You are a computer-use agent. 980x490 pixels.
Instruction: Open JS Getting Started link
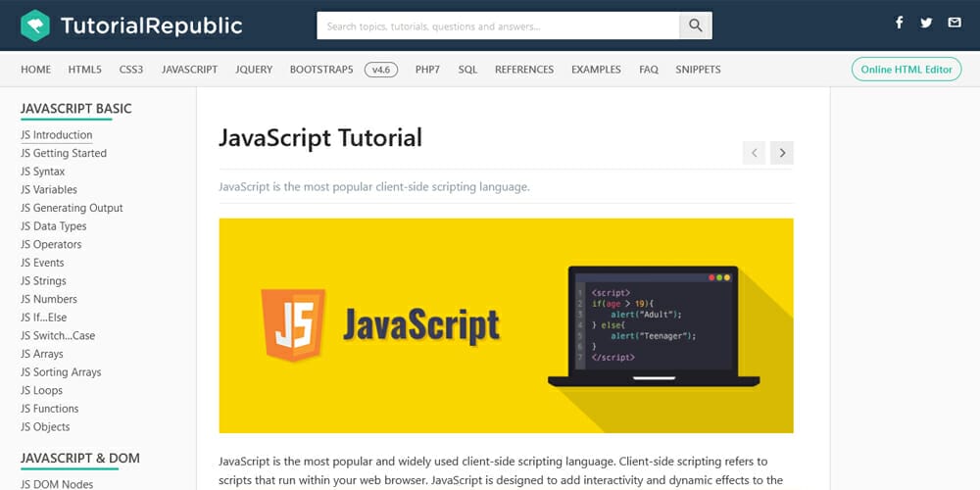[x=64, y=153]
